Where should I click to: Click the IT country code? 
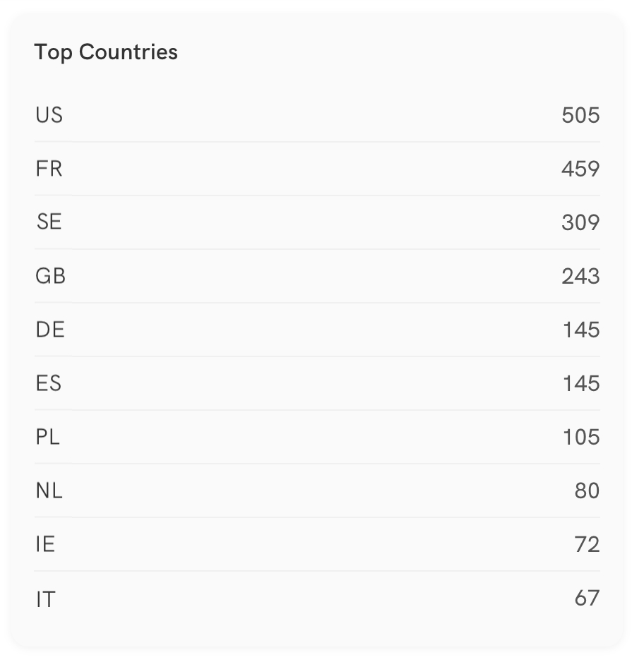45,599
